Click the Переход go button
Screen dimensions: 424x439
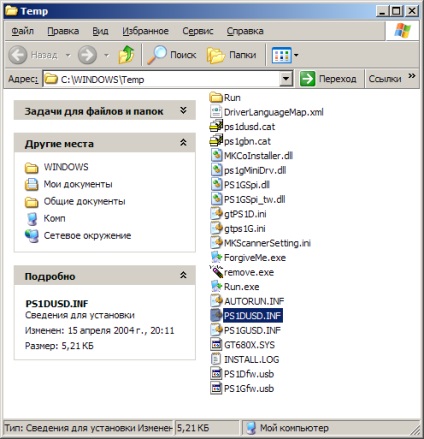[x=328, y=79]
